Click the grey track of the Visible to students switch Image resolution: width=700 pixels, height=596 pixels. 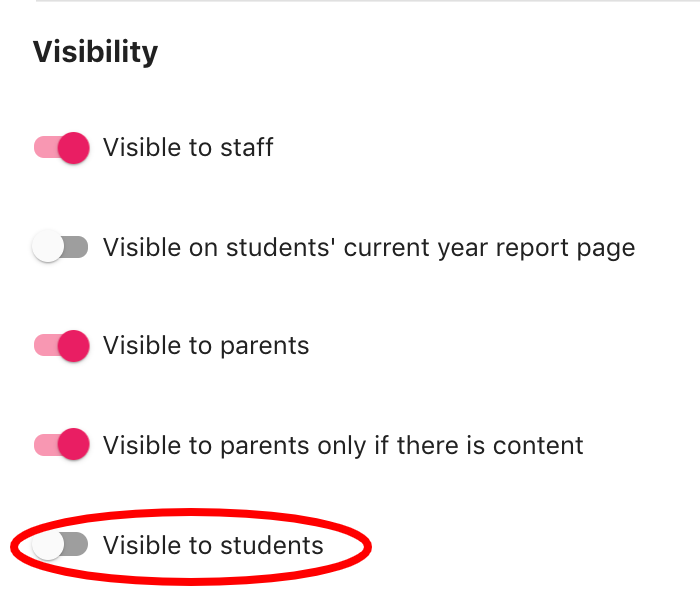click(77, 545)
